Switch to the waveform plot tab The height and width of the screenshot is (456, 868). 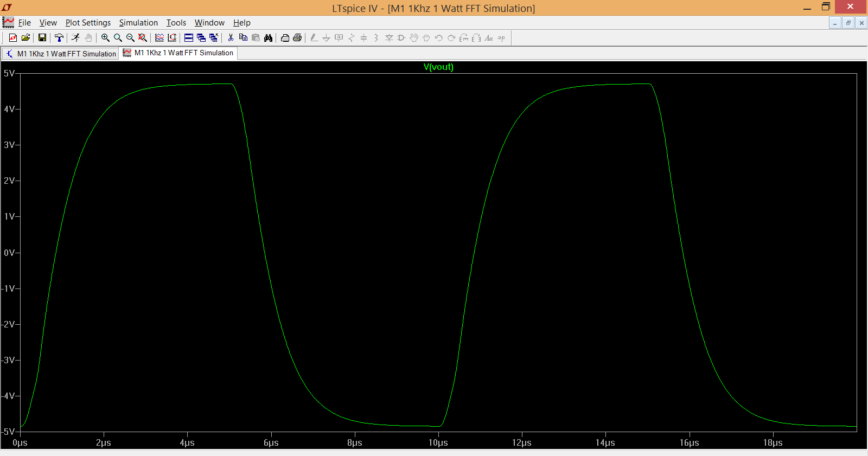pyautogui.click(x=178, y=53)
